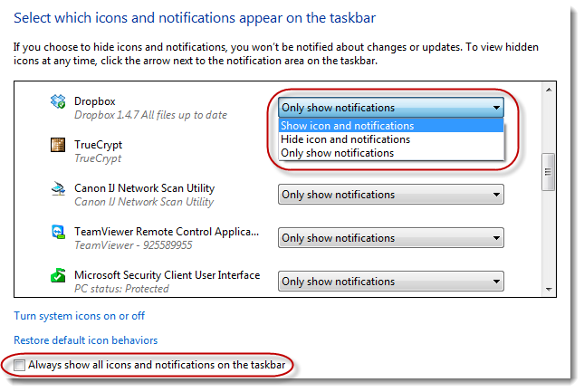The image size is (584, 392).
Task: Click the scrollbar thumb in the icon list
Action: pyautogui.click(x=548, y=173)
